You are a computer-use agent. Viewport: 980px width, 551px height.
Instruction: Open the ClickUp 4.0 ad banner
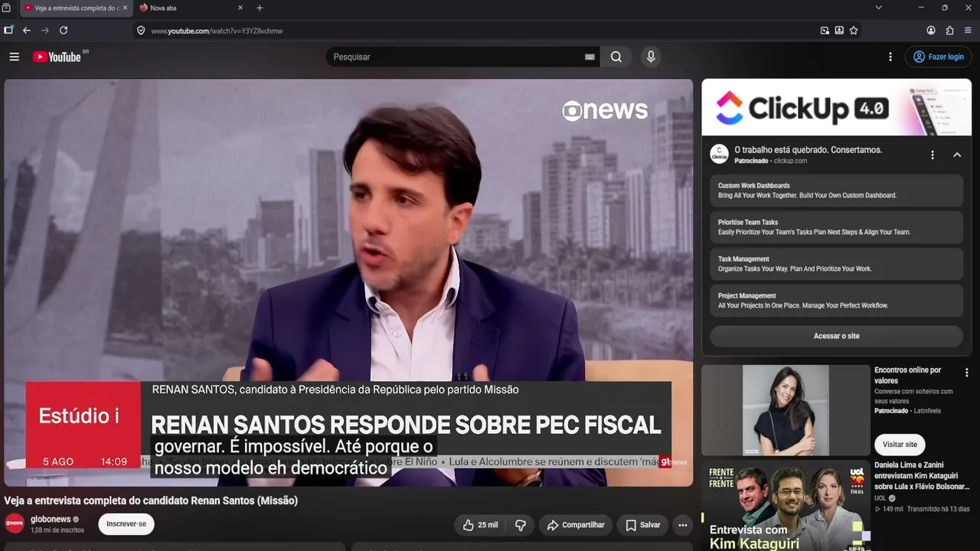pyautogui.click(x=837, y=108)
